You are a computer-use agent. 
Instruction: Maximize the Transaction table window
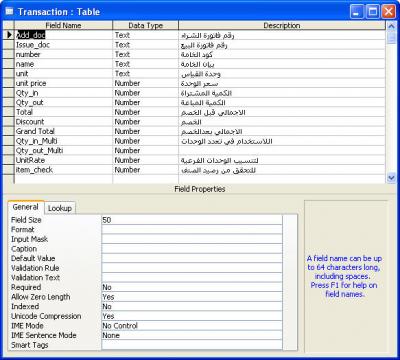click(373, 12)
